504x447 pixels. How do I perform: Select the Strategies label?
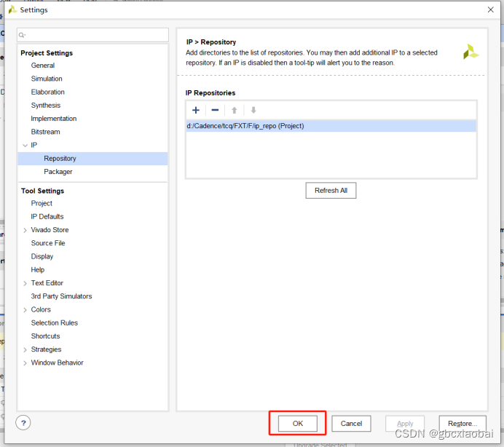tap(46, 349)
